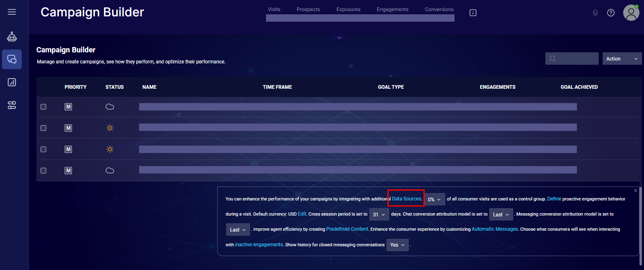Check the first campaign row checkbox

click(43, 107)
